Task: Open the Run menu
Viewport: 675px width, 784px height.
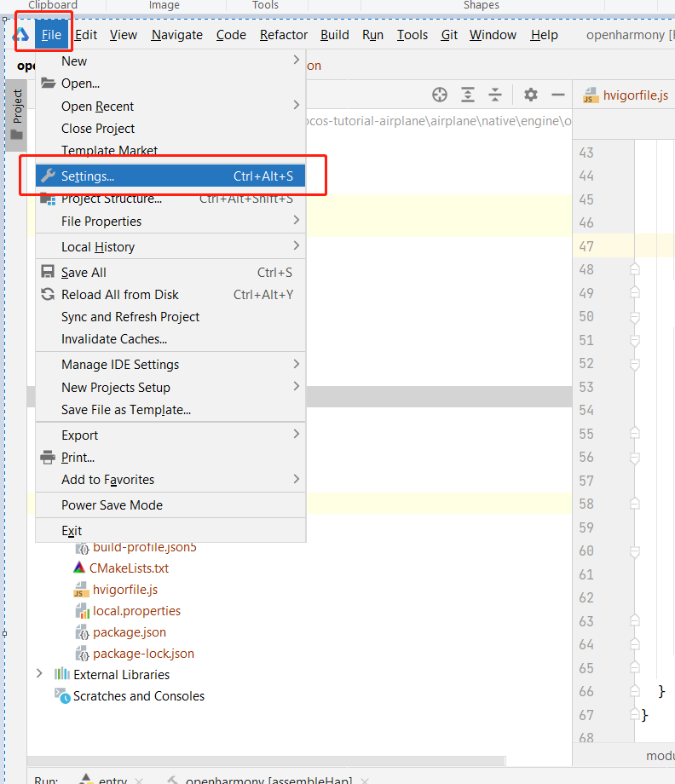Action: coord(372,34)
